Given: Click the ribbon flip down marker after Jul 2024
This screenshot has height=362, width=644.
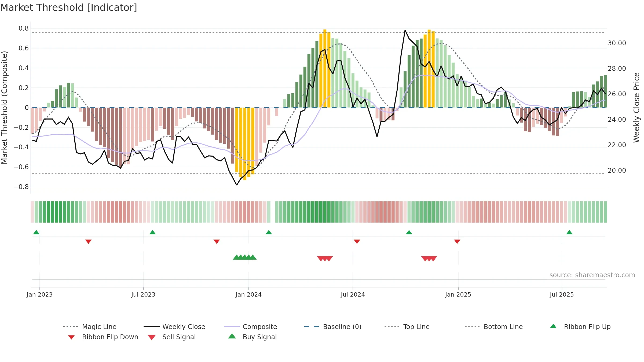Looking at the screenshot, I should point(357,242).
